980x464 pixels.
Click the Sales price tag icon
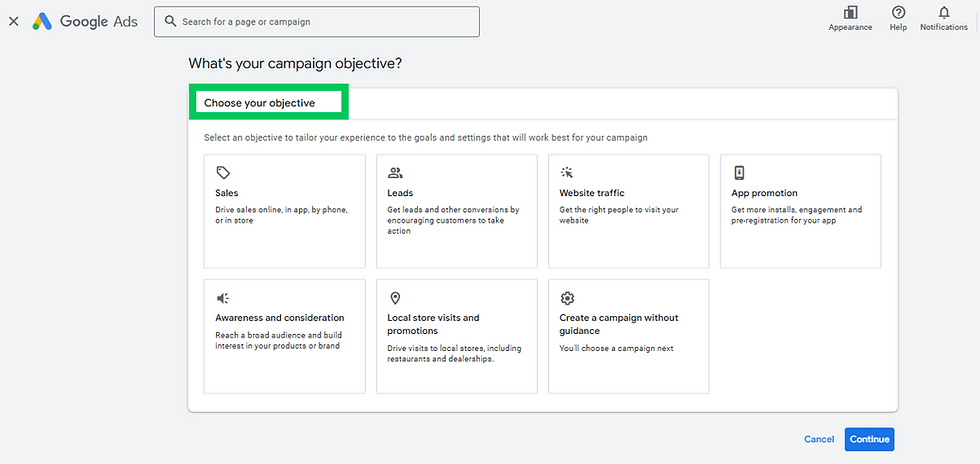(x=223, y=173)
